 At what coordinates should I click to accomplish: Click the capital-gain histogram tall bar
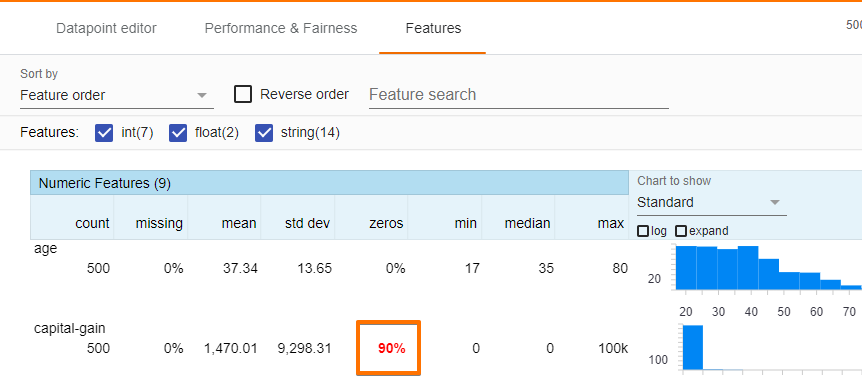tap(693, 347)
